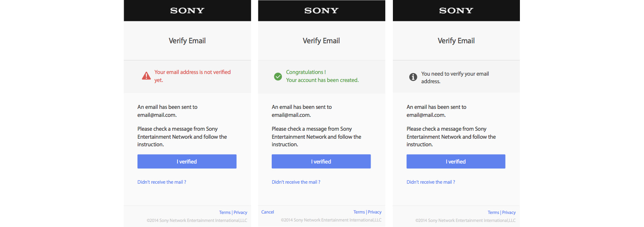The image size is (644, 227).
Task: Open Terms in the info panel footer
Action: pyautogui.click(x=493, y=212)
